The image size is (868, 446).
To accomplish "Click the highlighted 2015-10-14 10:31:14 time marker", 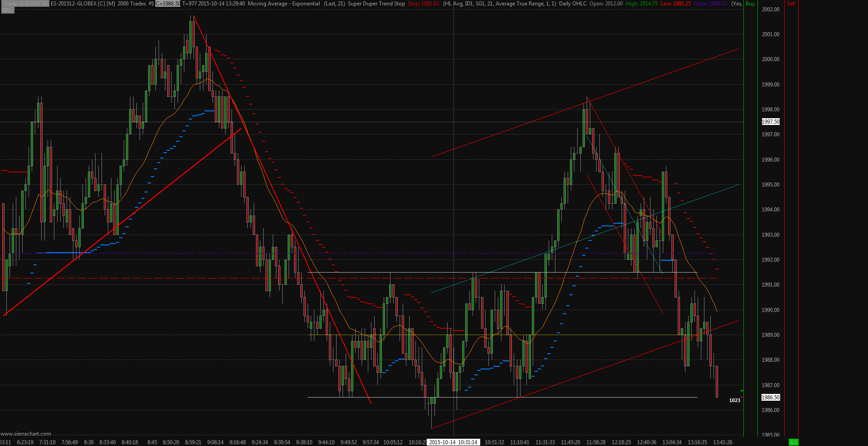I will pyautogui.click(x=453, y=442).
